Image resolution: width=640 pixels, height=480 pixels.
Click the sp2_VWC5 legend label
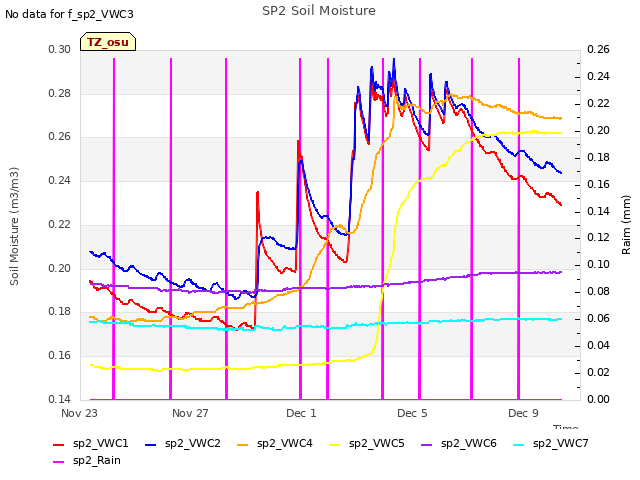(376, 443)
